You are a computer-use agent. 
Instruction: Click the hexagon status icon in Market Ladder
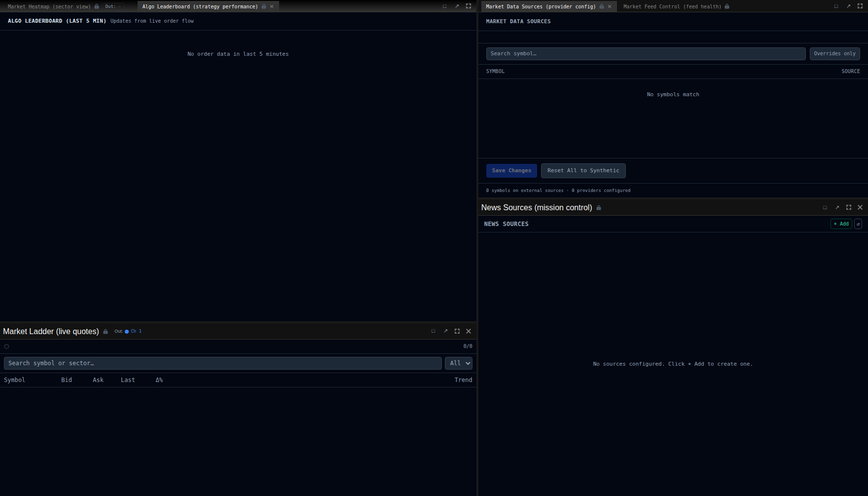[6, 346]
